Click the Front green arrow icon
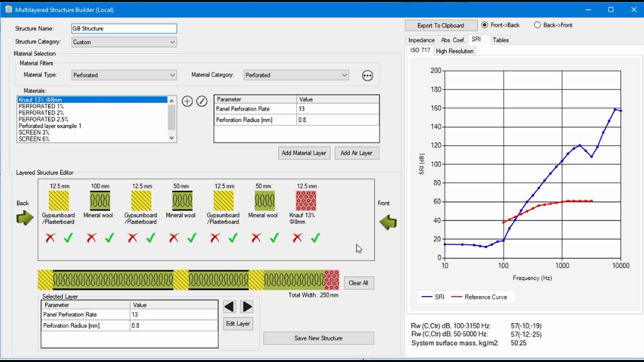 click(388, 222)
